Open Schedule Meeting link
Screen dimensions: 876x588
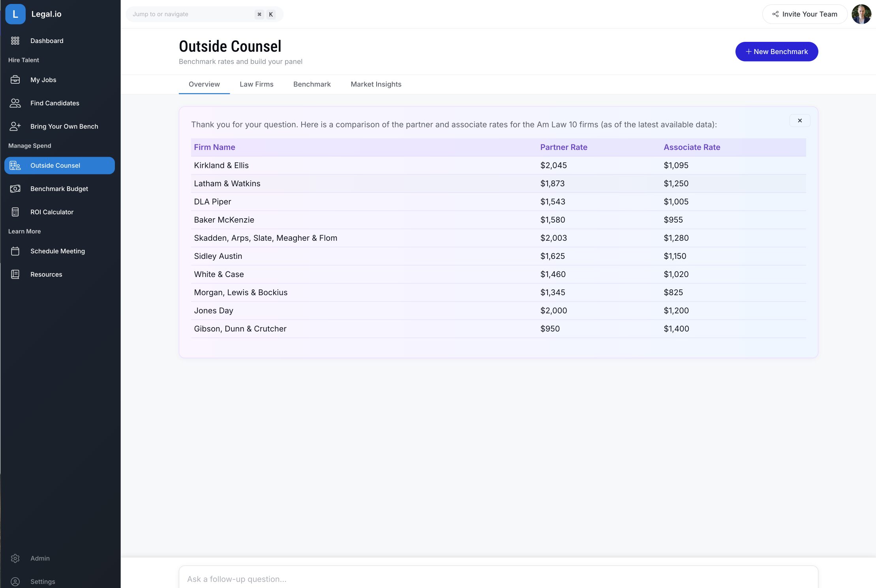click(x=60, y=251)
